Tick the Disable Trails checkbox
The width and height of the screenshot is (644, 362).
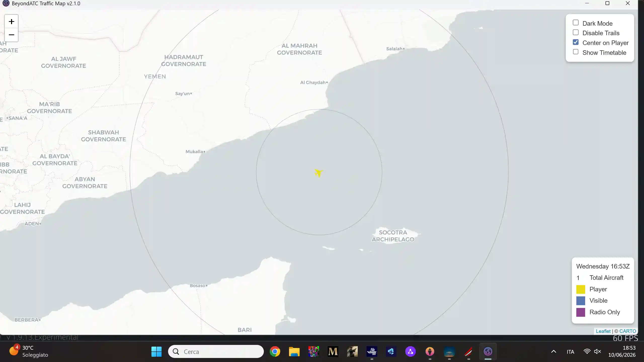tap(576, 32)
